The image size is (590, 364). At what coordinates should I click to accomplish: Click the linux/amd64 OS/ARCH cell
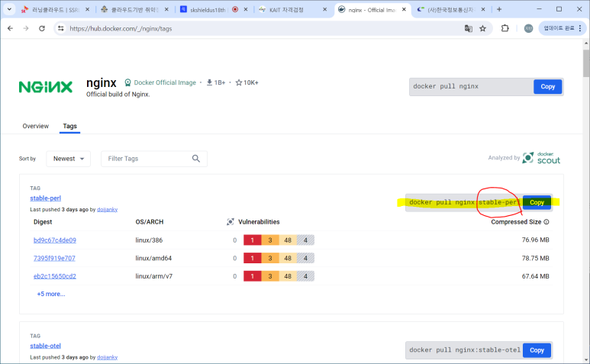pyautogui.click(x=153, y=259)
